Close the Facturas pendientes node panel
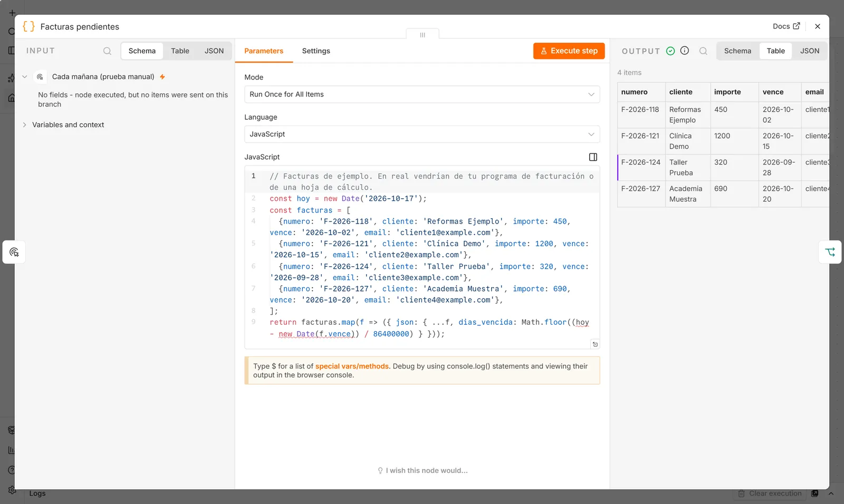 click(x=818, y=26)
